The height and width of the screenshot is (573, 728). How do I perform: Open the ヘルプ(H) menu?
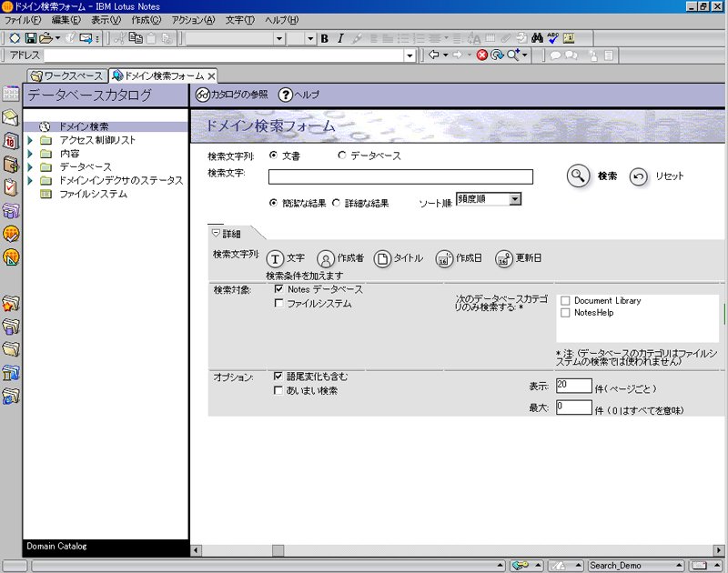point(282,20)
